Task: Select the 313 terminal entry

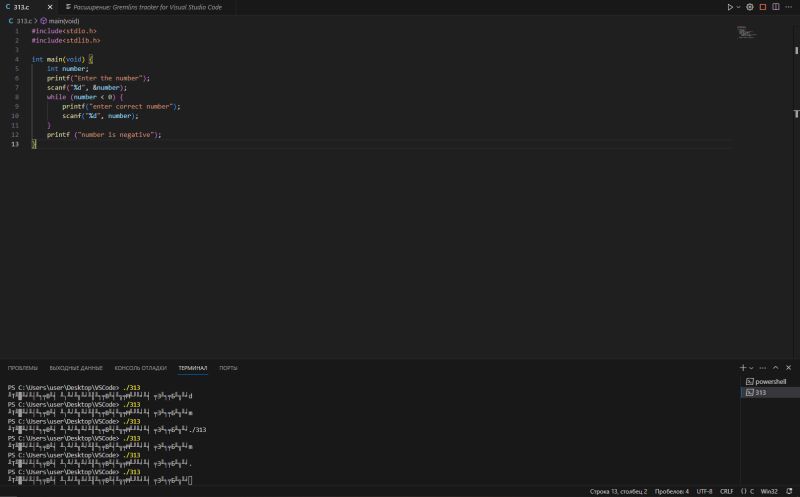Action: (x=770, y=392)
